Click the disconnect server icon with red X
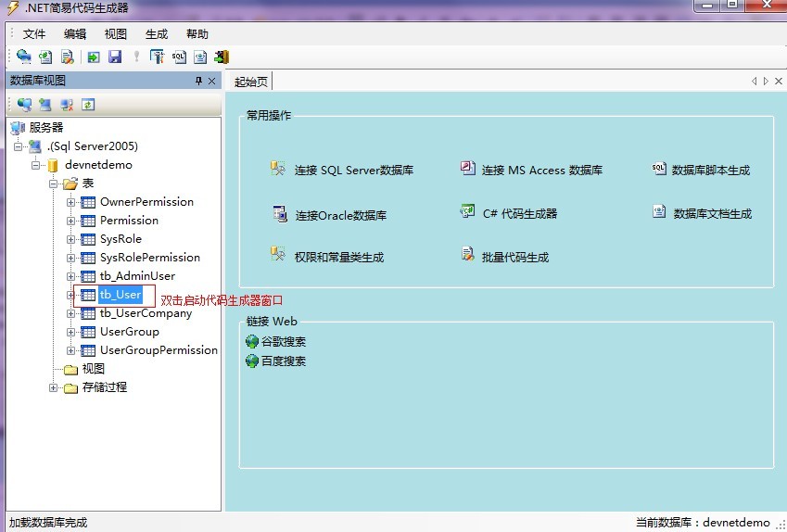Screen dimensions: 787x532 67,105
